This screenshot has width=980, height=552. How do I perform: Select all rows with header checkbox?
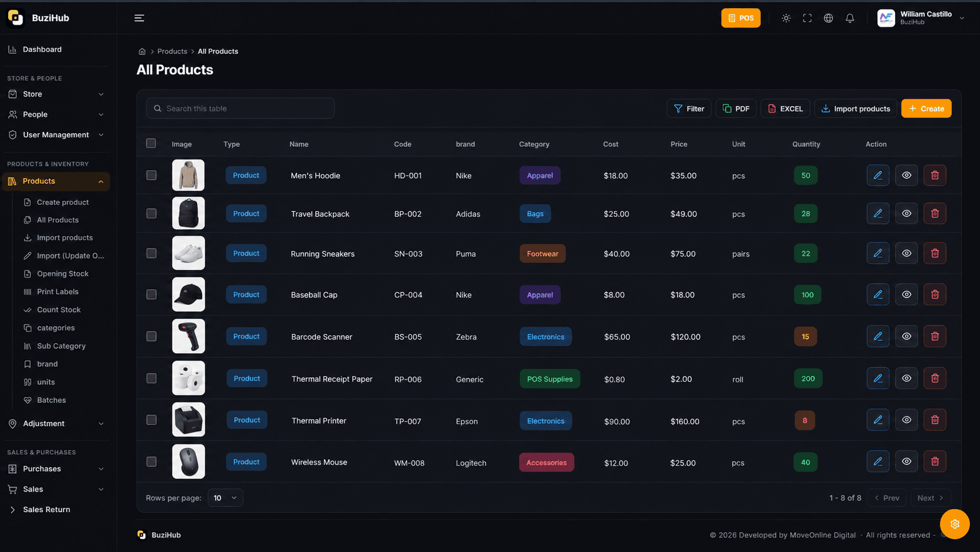[x=151, y=143]
